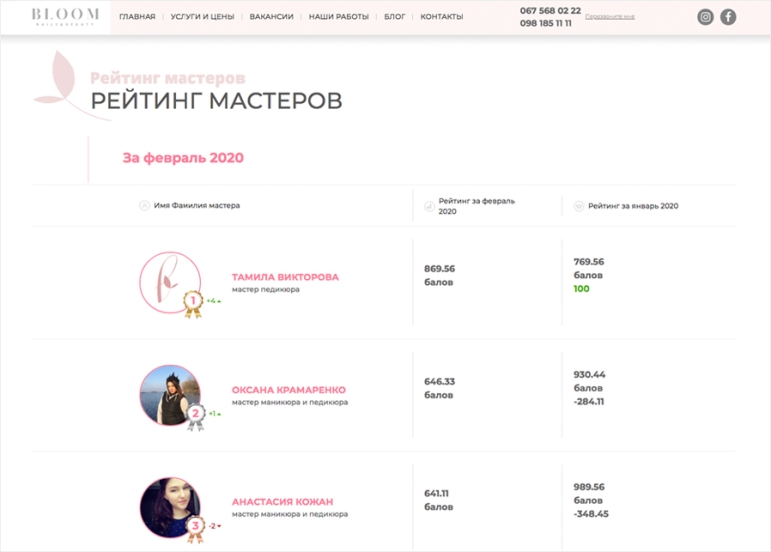
Task: Click Рейтинг за февраль 2020 column header
Action: pyautogui.click(x=476, y=206)
